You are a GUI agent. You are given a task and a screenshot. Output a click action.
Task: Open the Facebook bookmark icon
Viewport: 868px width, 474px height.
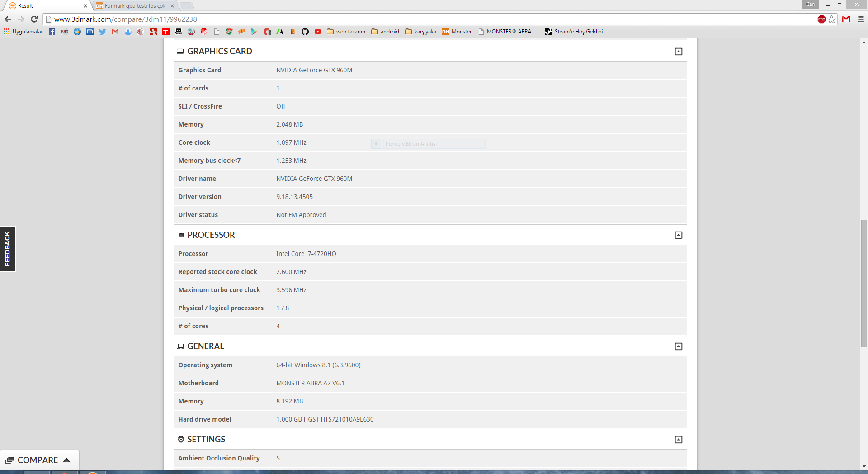click(52, 32)
